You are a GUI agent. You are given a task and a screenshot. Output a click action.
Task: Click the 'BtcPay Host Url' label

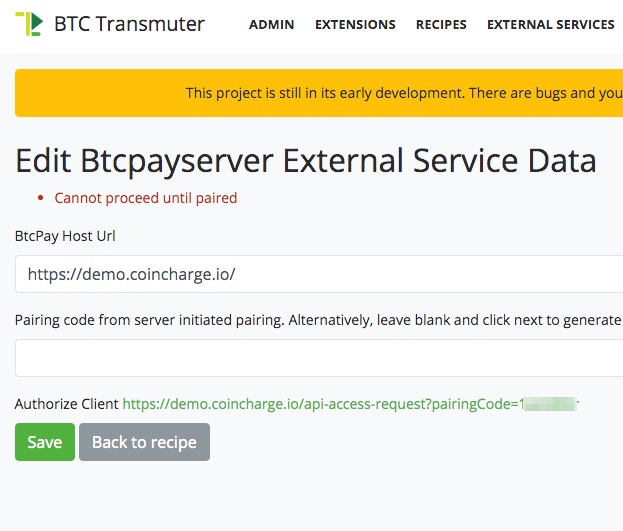[x=65, y=236]
